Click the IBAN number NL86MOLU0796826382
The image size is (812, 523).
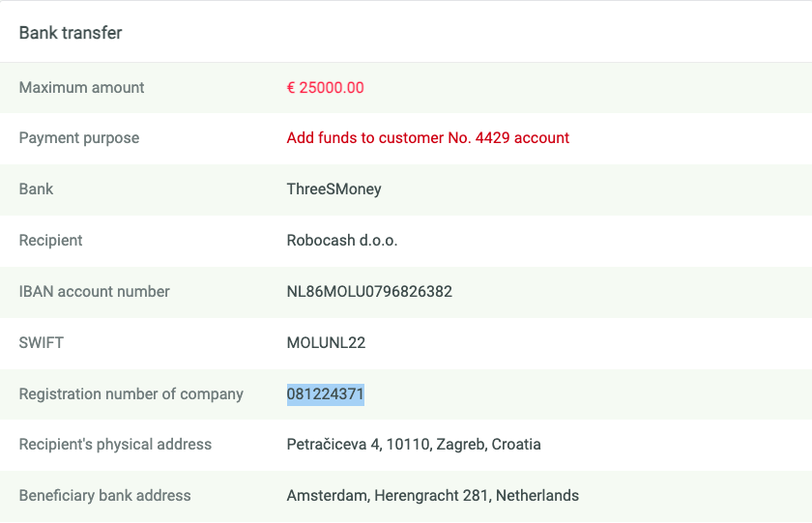coord(369,292)
